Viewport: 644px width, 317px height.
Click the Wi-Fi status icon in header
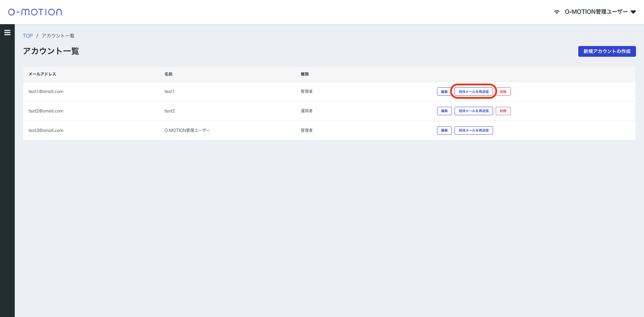[556, 12]
